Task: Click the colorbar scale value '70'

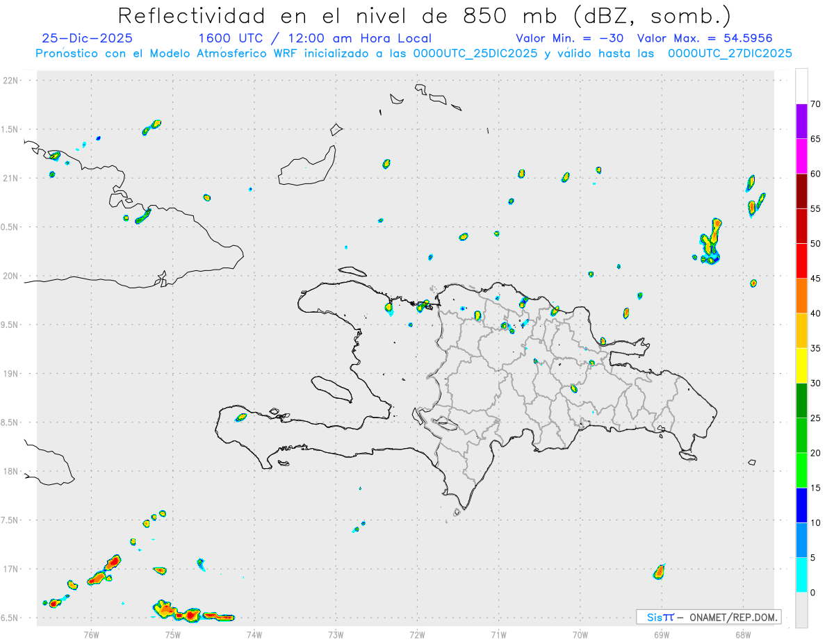Action: (x=816, y=104)
